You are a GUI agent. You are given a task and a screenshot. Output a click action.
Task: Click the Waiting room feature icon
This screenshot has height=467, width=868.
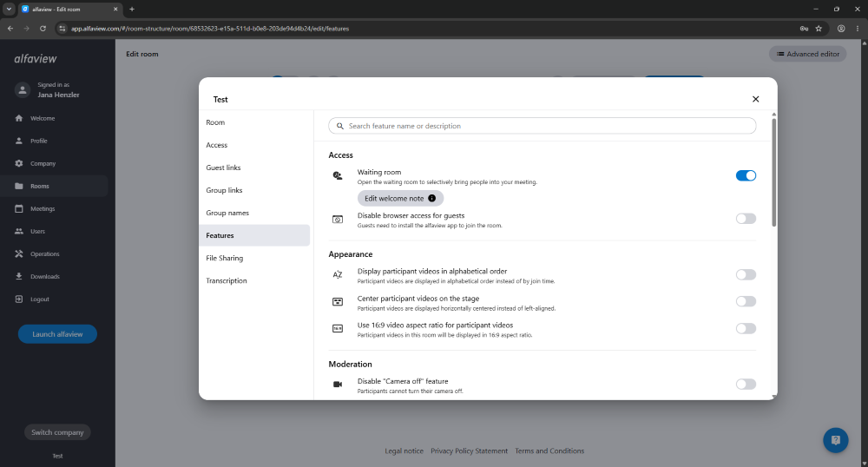coord(338,175)
